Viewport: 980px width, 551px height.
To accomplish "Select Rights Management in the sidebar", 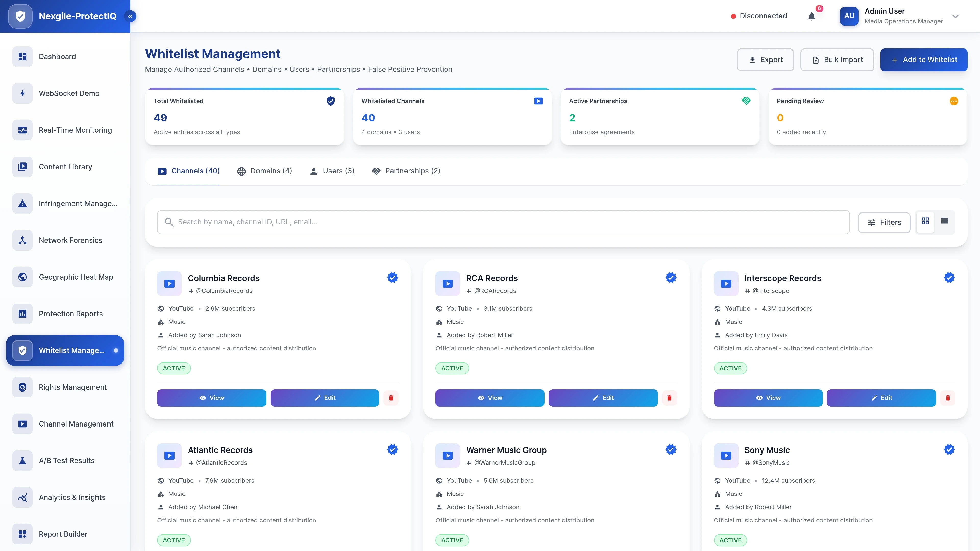I will coord(72,387).
